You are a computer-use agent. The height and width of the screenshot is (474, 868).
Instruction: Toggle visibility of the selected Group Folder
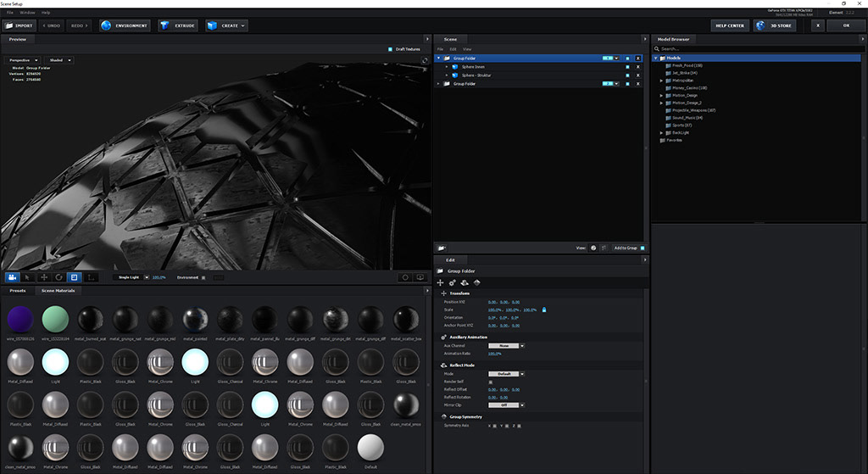pos(627,59)
